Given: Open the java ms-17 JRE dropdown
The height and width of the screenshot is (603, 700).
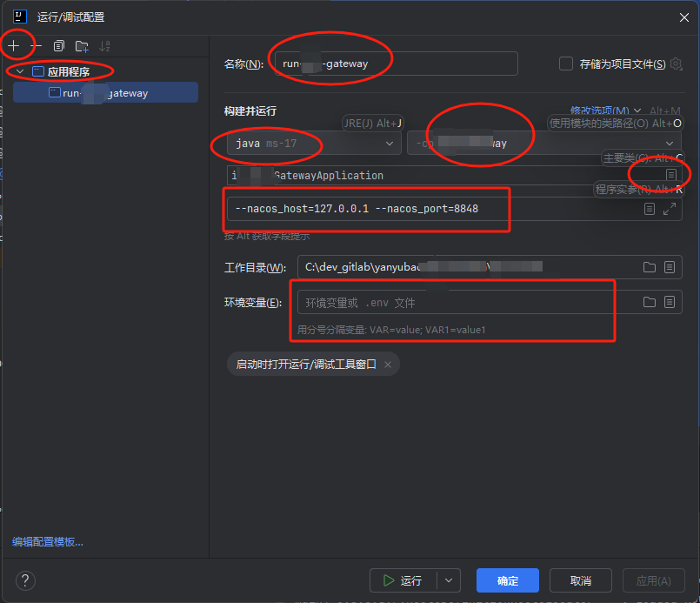Looking at the screenshot, I should point(314,143).
